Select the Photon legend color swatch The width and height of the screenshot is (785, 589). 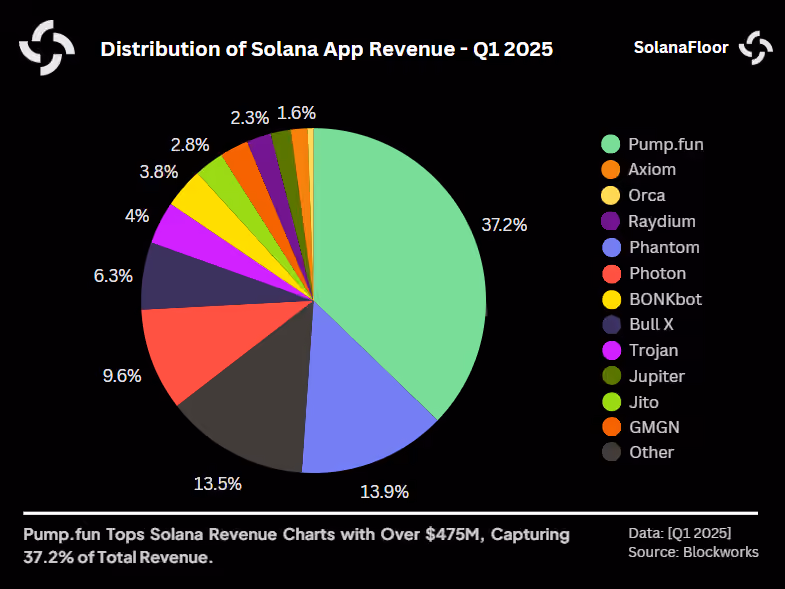(611, 273)
